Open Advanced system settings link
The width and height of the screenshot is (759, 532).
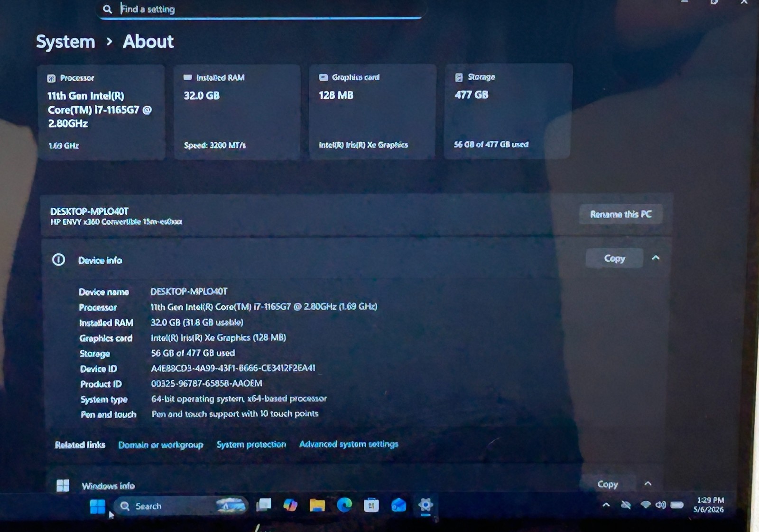[x=349, y=444]
